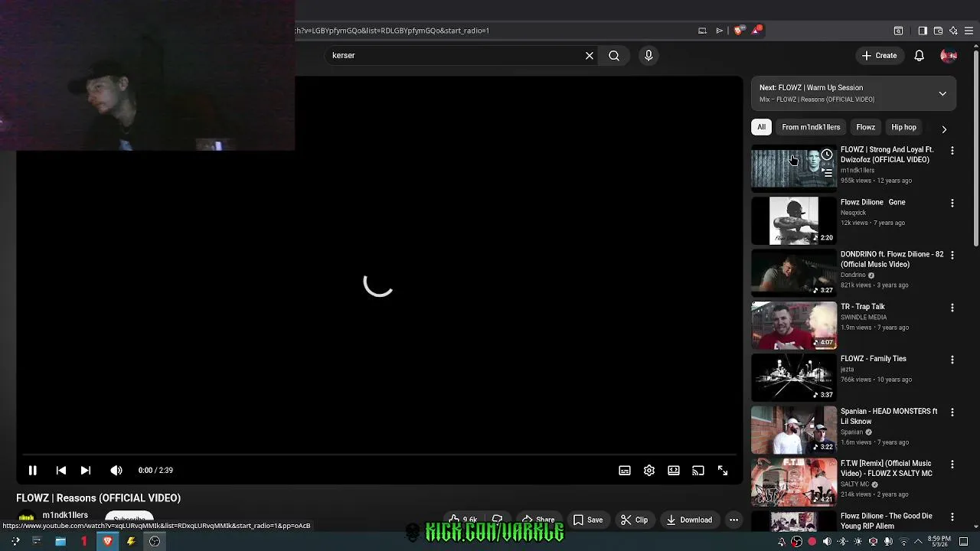Viewport: 980px width, 551px height.
Task: Show more filter chips with the right arrow
Action: tap(944, 129)
